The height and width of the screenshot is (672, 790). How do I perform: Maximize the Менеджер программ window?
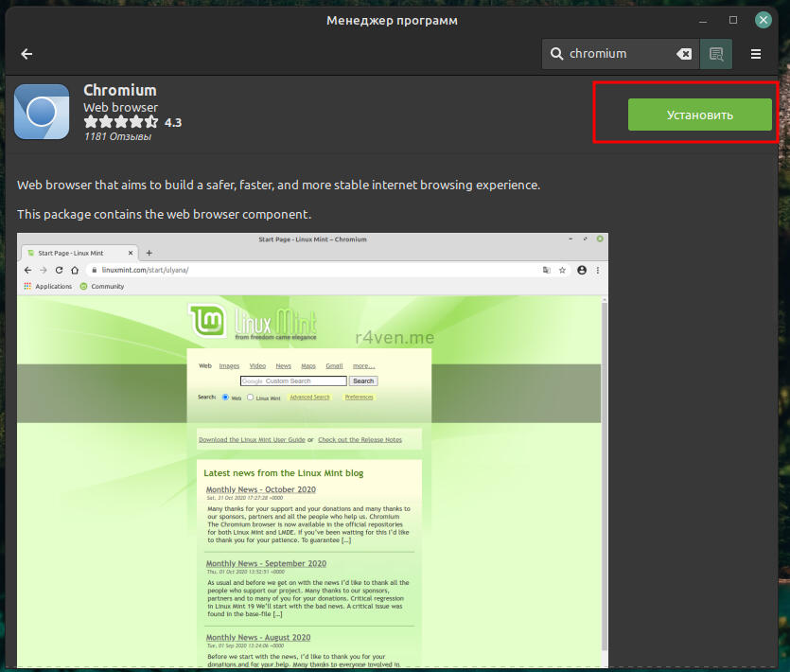(733, 20)
